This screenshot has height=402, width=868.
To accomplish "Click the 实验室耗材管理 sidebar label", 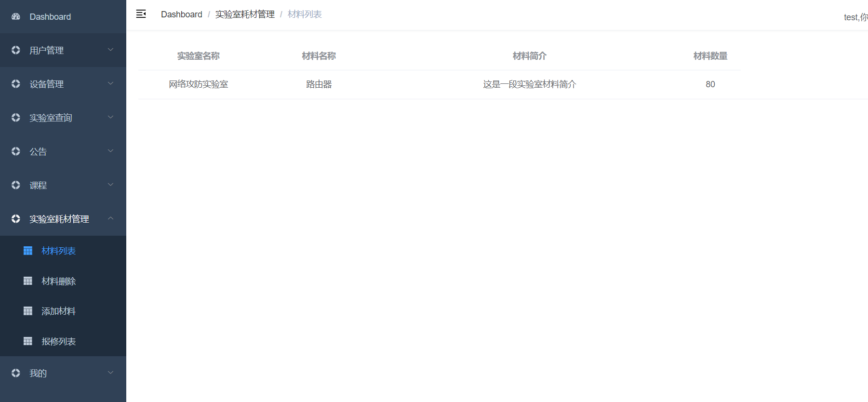I will point(59,219).
